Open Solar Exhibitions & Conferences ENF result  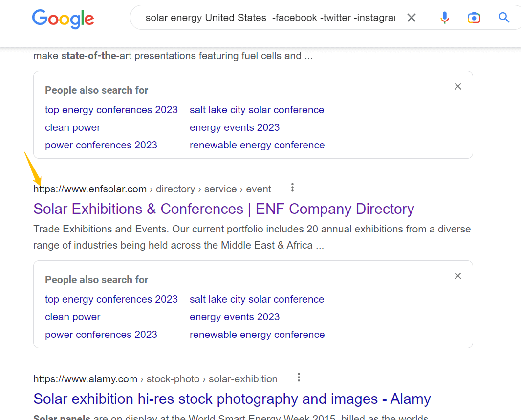[x=224, y=209]
